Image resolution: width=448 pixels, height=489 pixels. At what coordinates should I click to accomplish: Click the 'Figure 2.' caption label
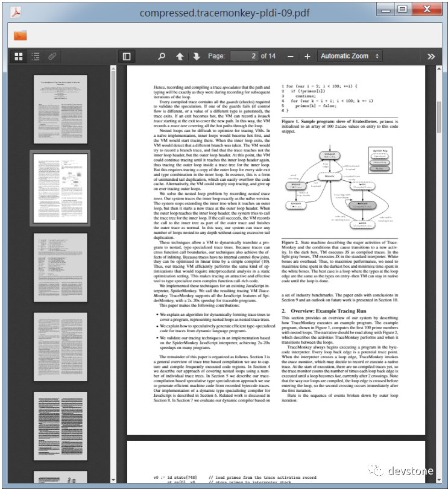coord(290,242)
